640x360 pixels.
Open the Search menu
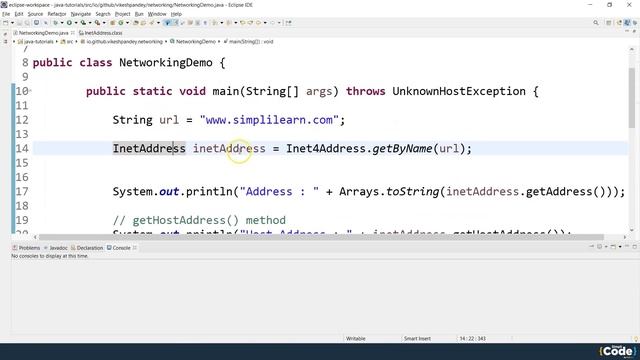103,14
